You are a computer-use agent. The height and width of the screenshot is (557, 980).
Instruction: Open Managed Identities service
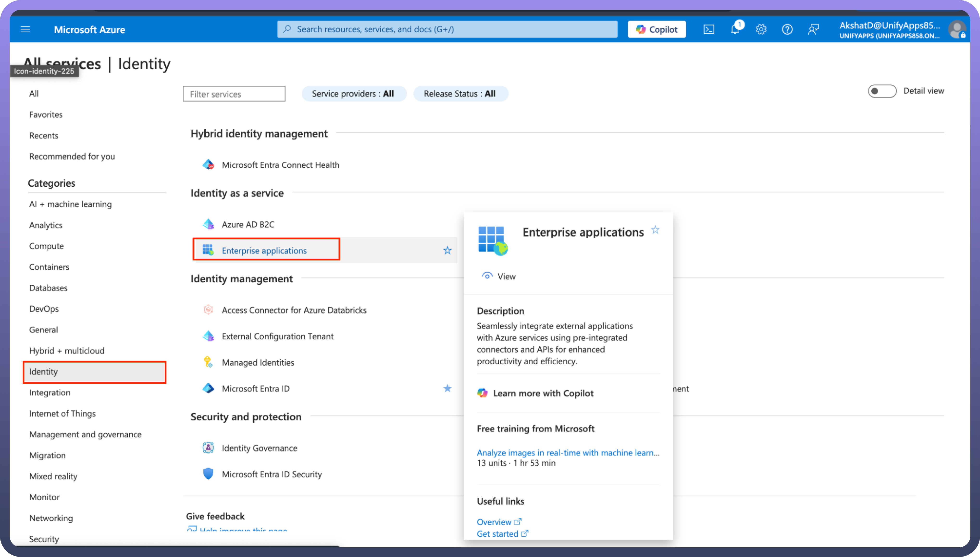(x=258, y=362)
